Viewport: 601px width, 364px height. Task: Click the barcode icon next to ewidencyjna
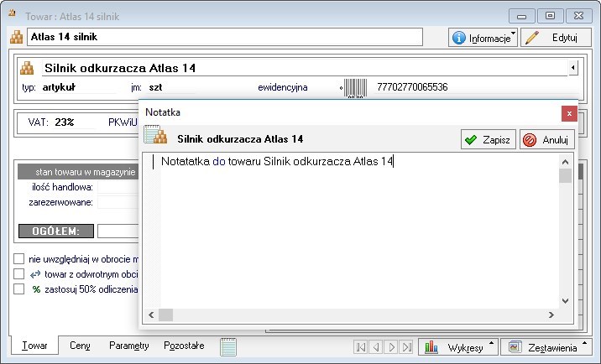coord(355,88)
